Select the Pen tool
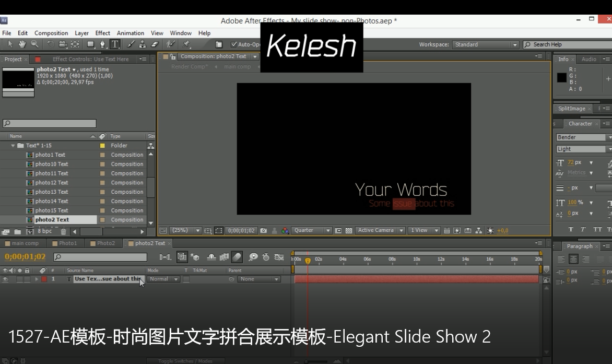The image size is (612, 364). [103, 44]
